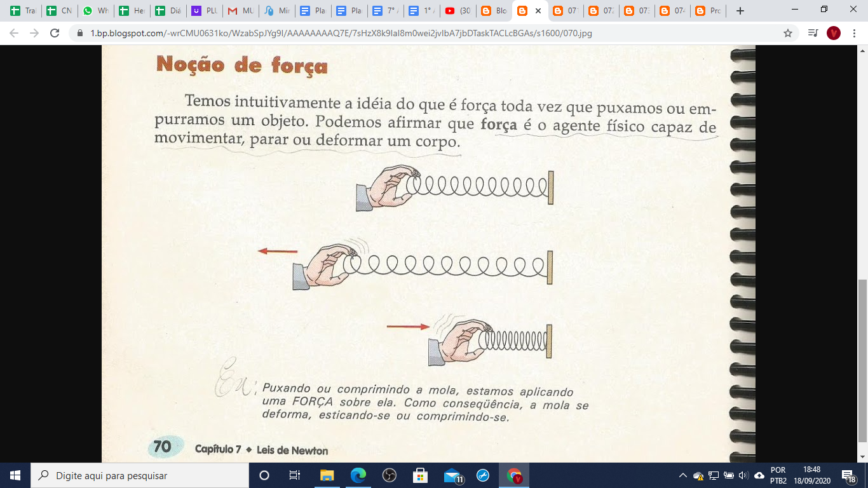Close the active 070.jpg tab
Viewport: 868px width, 488px height.
click(x=539, y=11)
